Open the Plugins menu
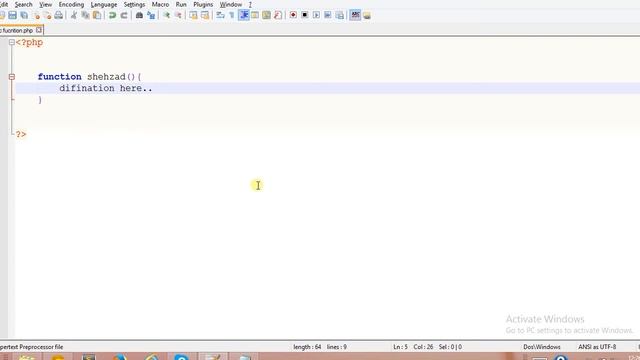This screenshot has height=360, width=640. point(203,4)
